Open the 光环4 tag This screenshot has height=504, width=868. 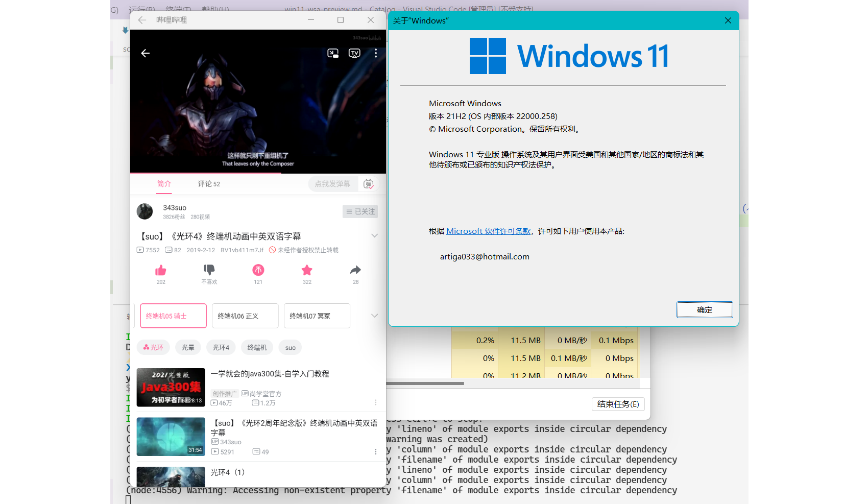[x=221, y=347]
